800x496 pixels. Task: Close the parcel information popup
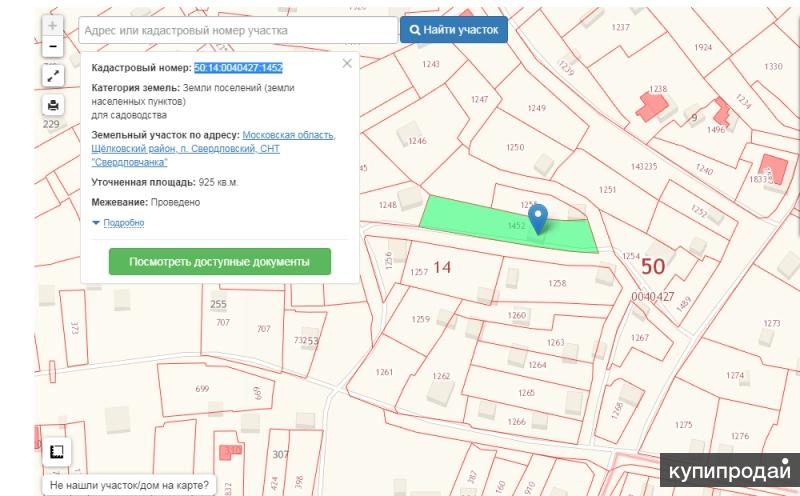[x=347, y=63]
